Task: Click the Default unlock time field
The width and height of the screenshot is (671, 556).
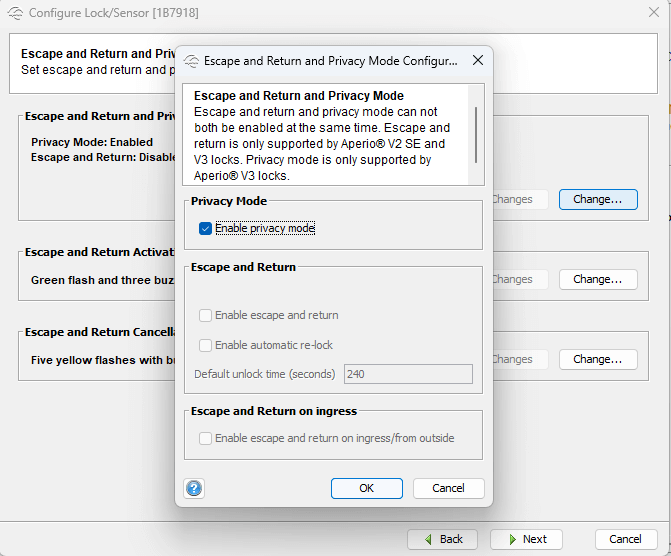Action: coord(407,374)
